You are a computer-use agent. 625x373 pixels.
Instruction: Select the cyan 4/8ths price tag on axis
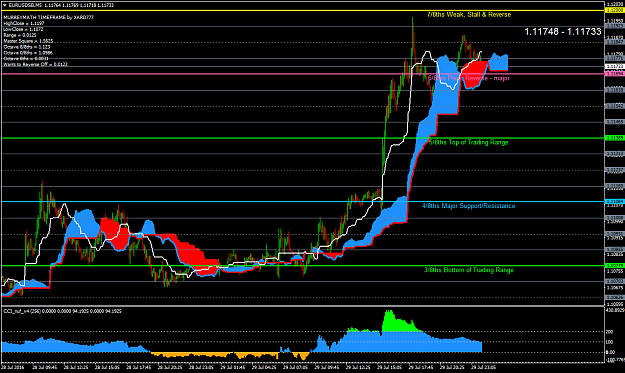(615, 202)
